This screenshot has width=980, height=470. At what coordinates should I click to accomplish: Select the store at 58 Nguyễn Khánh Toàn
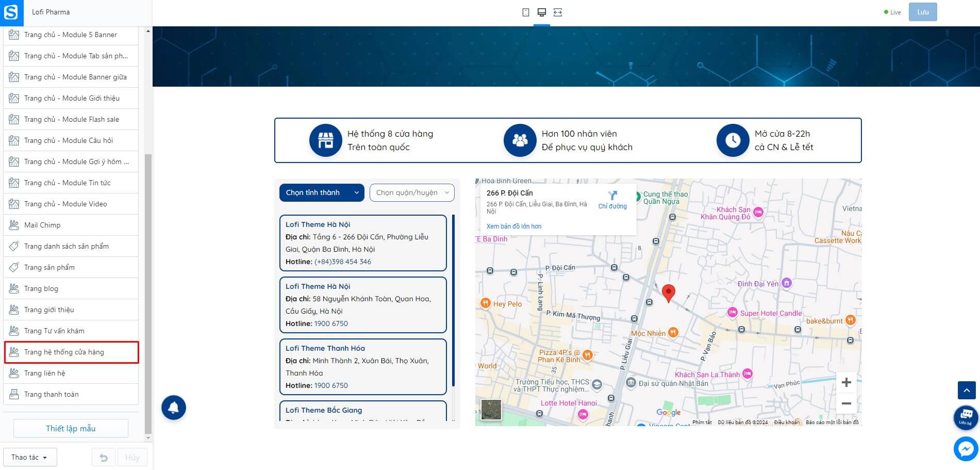(x=363, y=305)
